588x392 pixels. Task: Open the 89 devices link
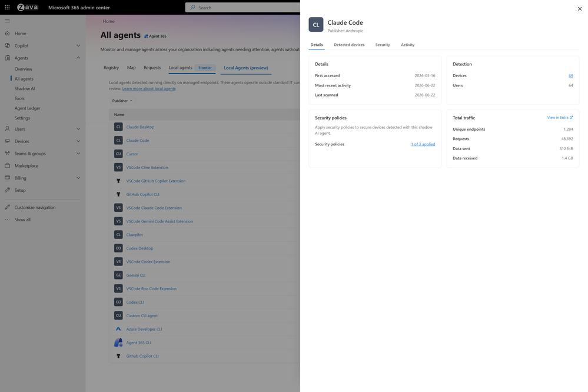tap(571, 75)
